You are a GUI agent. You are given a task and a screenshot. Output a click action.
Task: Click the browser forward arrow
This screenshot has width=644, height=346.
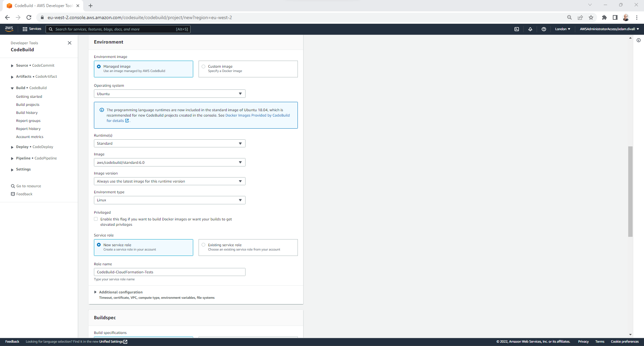click(x=18, y=17)
